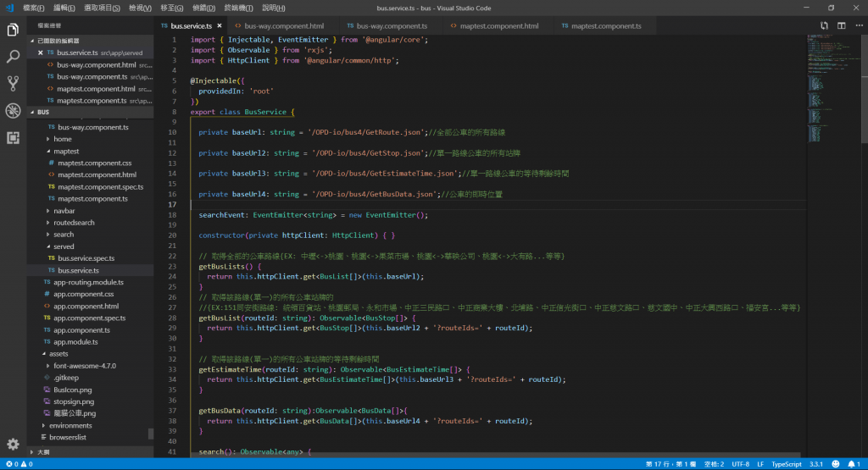Open the Explorer view in activity bar
This screenshot has width=868, height=470.
coord(13,30)
